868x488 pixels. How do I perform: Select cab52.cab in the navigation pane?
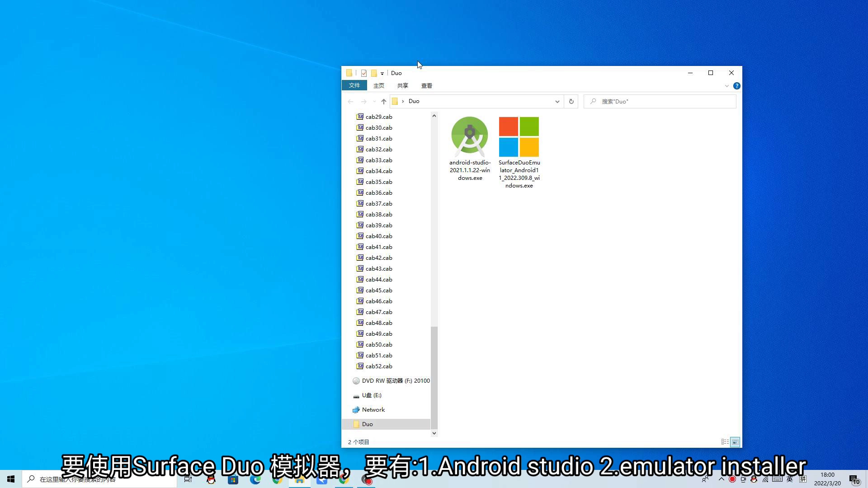point(379,366)
